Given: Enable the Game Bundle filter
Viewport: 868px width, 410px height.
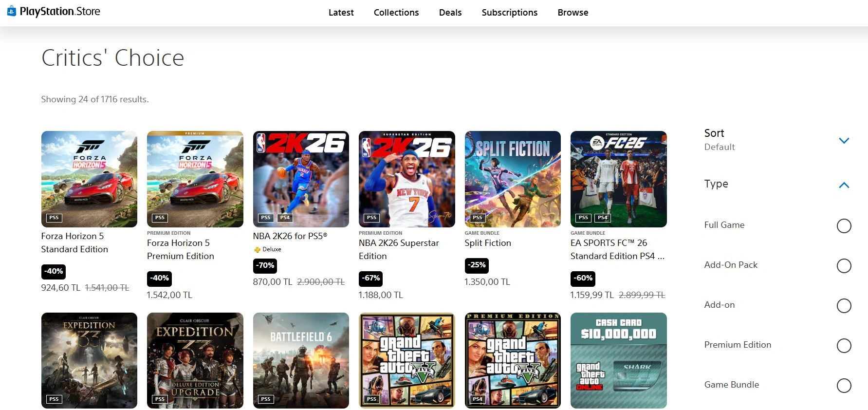Looking at the screenshot, I should pos(844,386).
